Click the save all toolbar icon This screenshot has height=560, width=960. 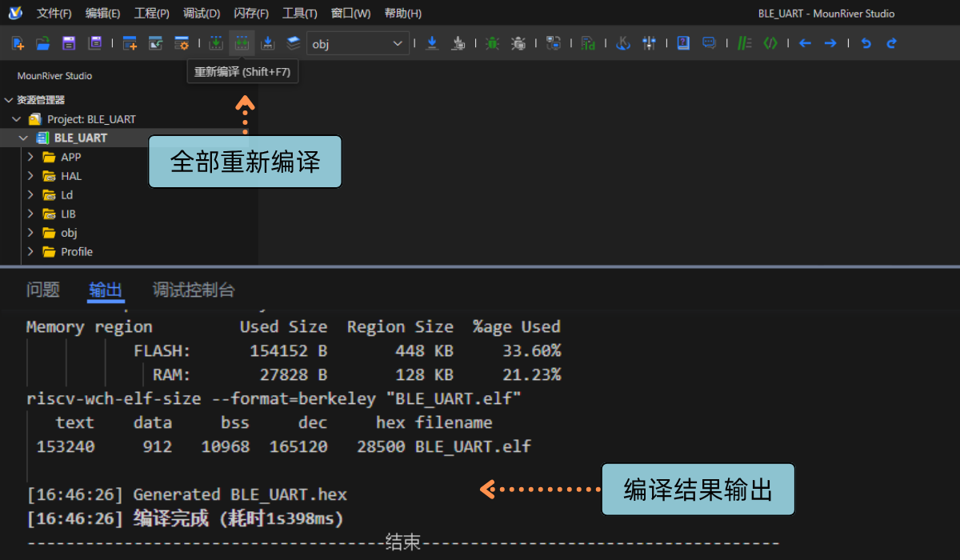pyautogui.click(x=95, y=43)
